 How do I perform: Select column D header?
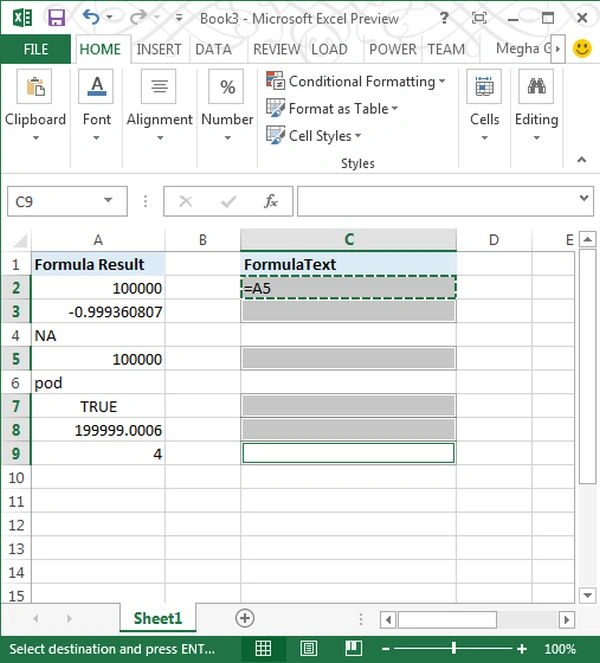click(494, 240)
